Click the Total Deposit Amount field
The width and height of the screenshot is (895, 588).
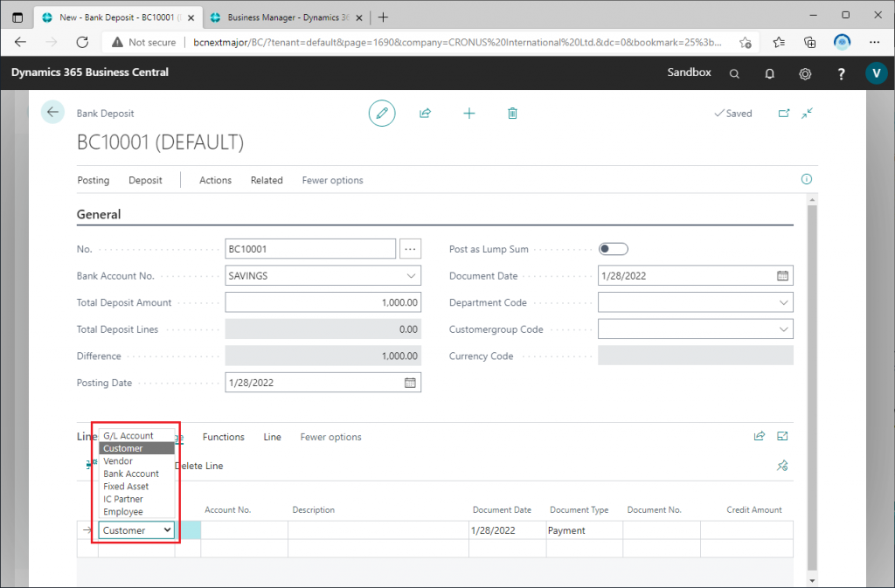point(323,302)
